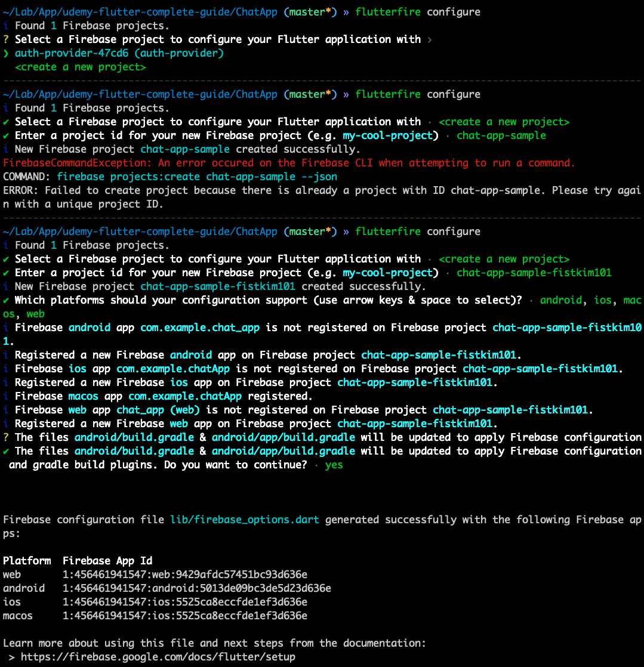
Task: Click the 'Firebase App Id' column header
Action: pyautogui.click(x=107, y=561)
